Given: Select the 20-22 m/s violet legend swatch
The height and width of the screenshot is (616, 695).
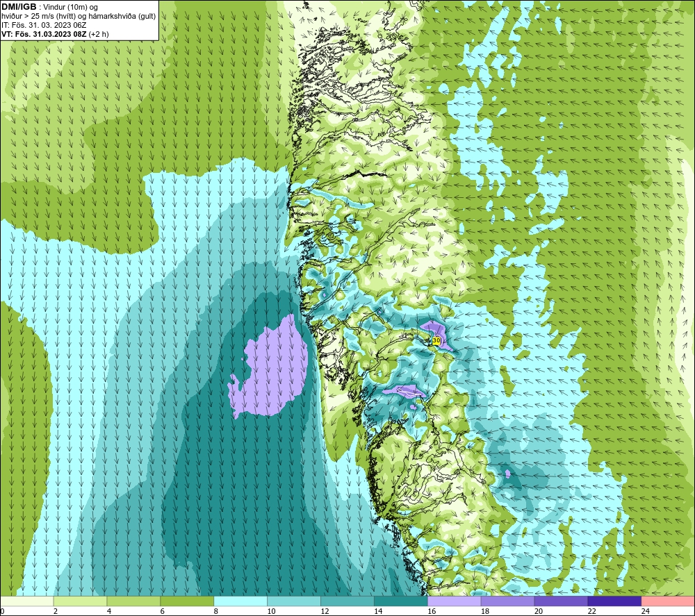Looking at the screenshot, I should coord(561,601).
